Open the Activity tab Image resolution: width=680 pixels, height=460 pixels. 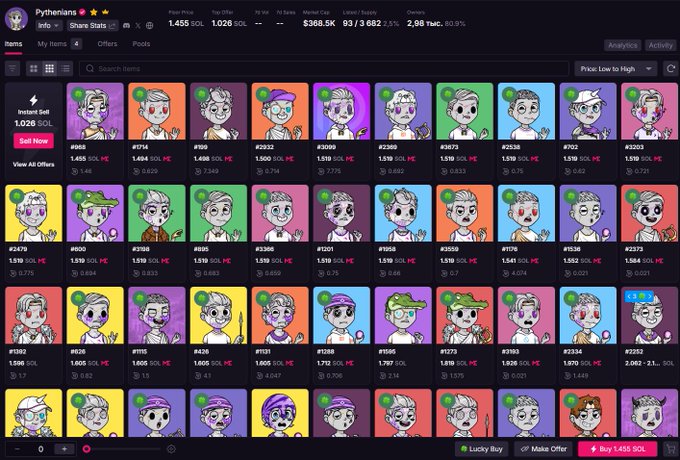pos(660,45)
